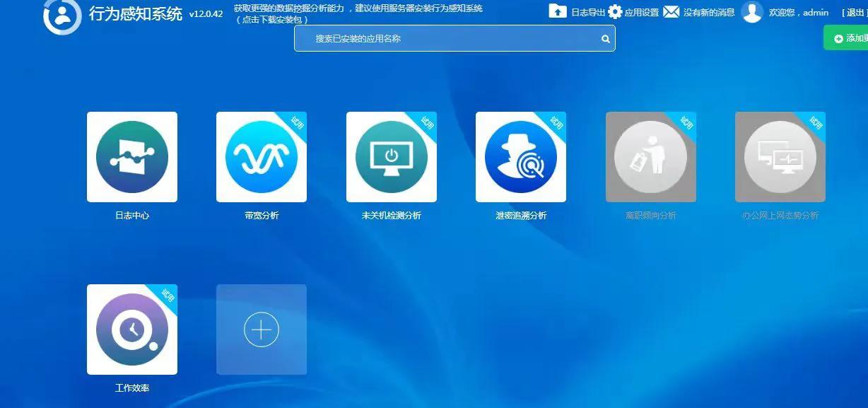Click the plus tile to add an app

pos(262,330)
